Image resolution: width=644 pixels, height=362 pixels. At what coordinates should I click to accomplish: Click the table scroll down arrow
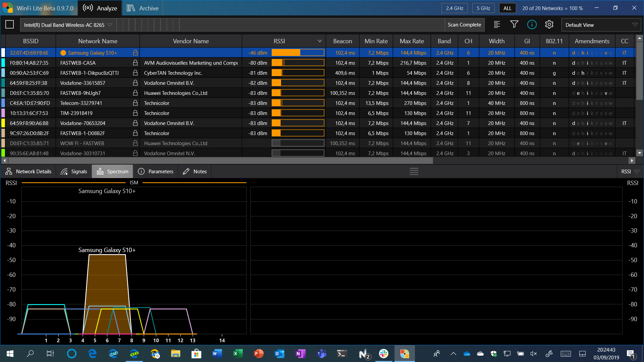(x=640, y=153)
